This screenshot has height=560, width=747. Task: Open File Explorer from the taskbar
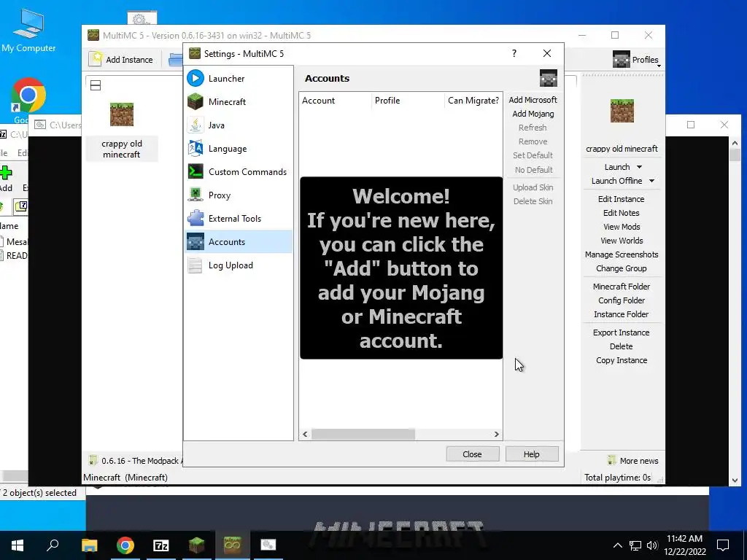pos(89,545)
